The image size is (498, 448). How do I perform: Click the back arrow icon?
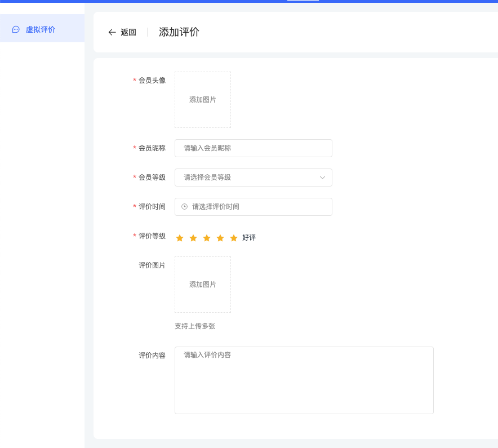(x=112, y=32)
